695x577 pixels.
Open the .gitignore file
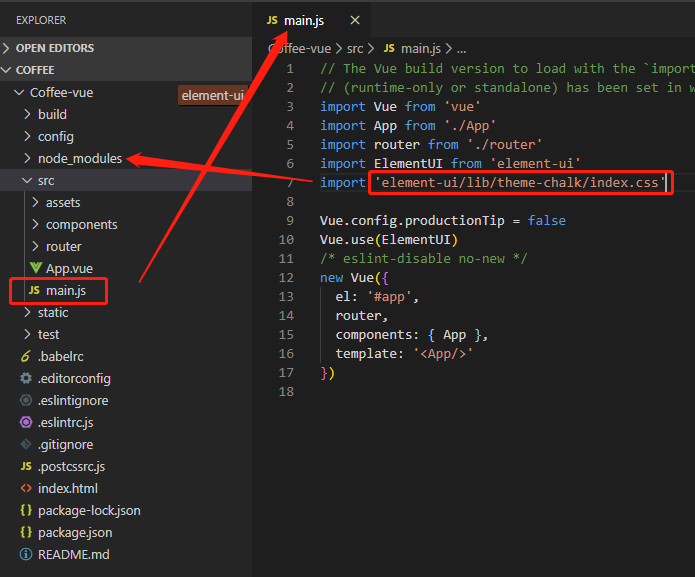click(x=66, y=444)
